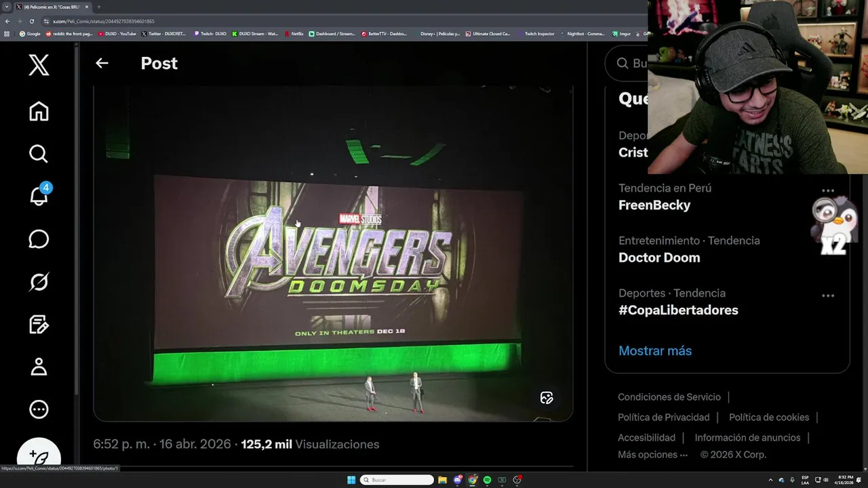Open the Profile person icon
868x488 pixels.
(x=39, y=367)
